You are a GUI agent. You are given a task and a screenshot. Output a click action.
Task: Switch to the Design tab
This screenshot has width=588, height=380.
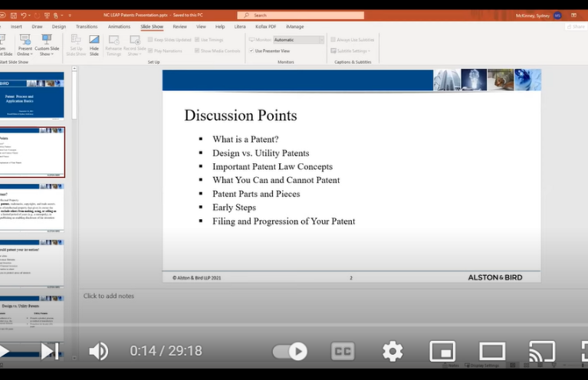[59, 27]
